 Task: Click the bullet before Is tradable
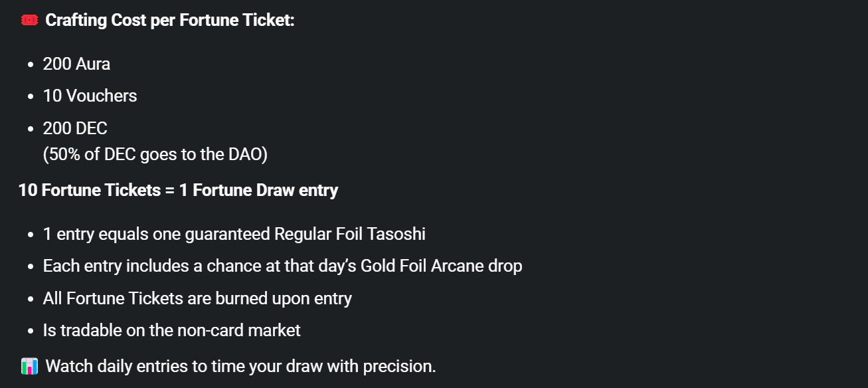tap(31, 332)
